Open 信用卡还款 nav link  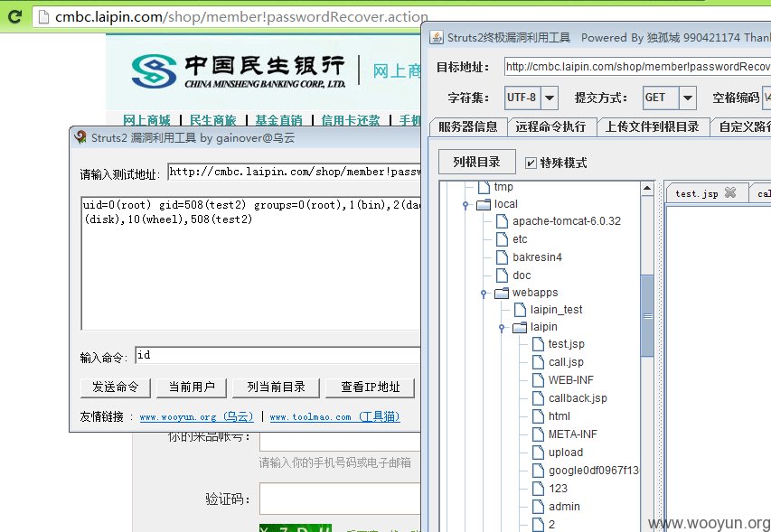[x=351, y=120]
